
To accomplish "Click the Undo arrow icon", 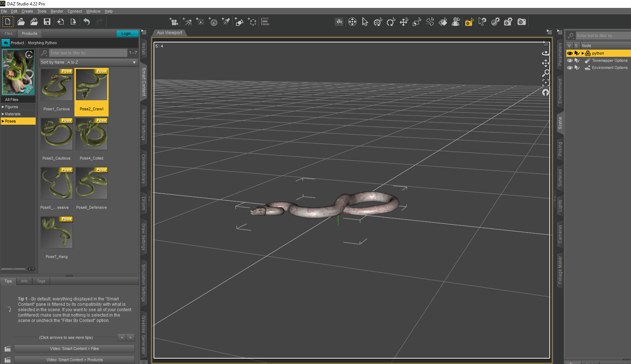I will coord(87,22).
